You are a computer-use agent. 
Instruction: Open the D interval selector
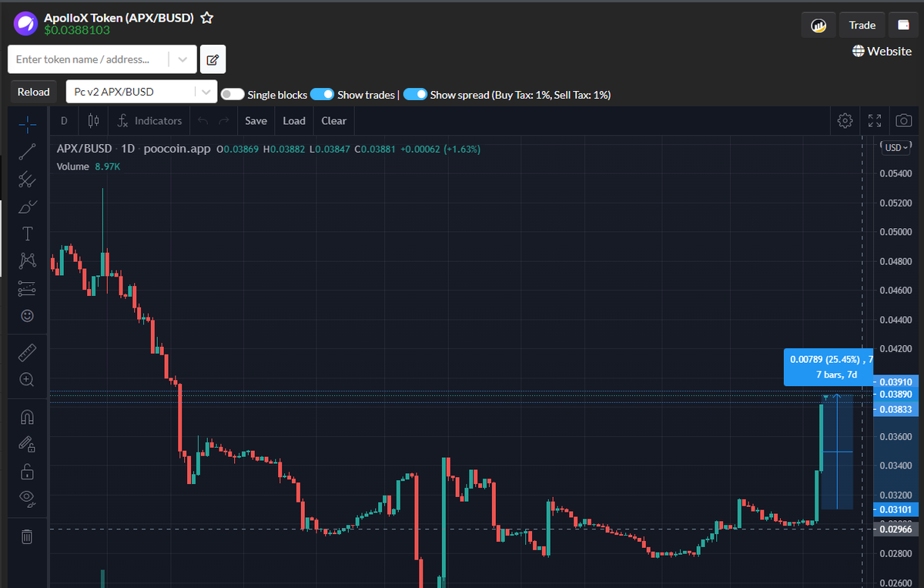pyautogui.click(x=64, y=121)
